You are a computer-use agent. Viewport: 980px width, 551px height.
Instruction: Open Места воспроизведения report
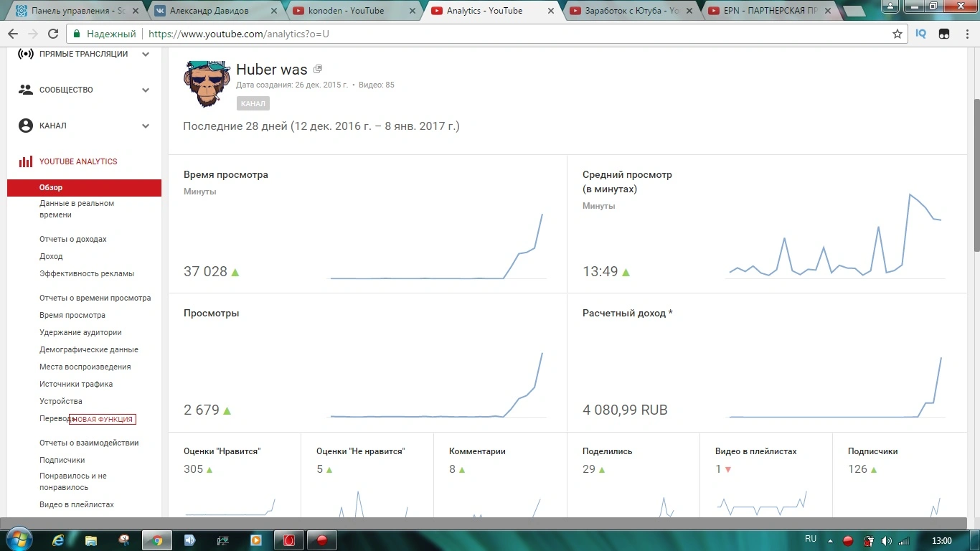point(85,367)
